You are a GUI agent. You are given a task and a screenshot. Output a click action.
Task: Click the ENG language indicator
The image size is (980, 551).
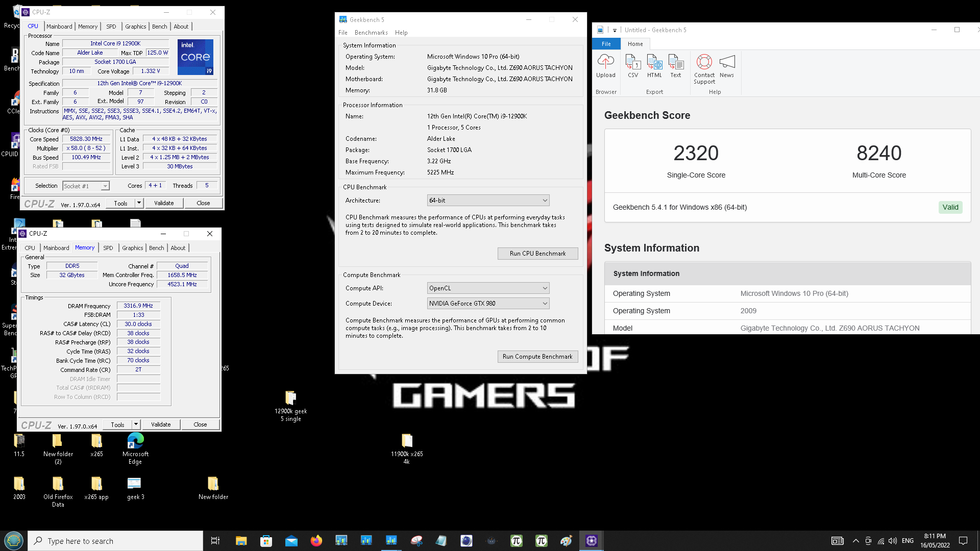[908, 541]
